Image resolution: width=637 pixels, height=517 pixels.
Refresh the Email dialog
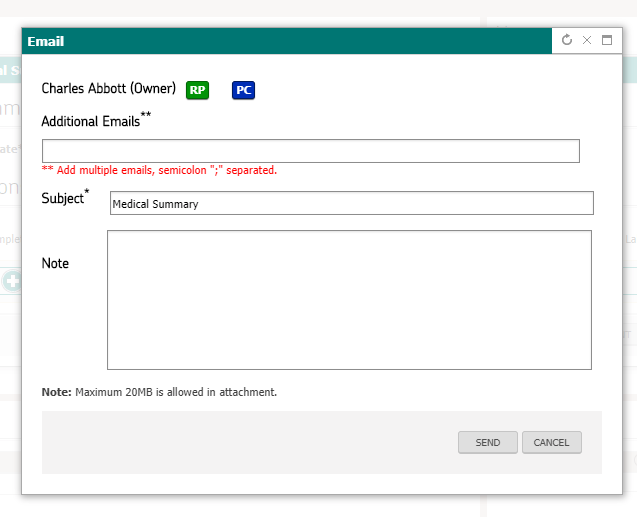pyautogui.click(x=567, y=40)
